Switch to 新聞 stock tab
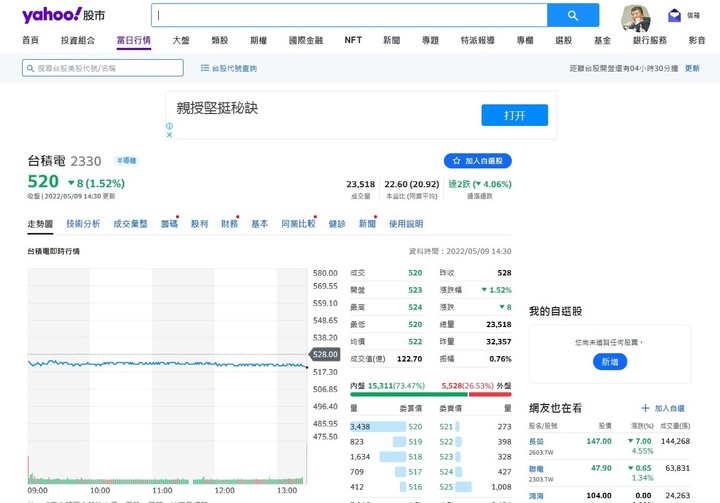 pyautogui.click(x=367, y=224)
